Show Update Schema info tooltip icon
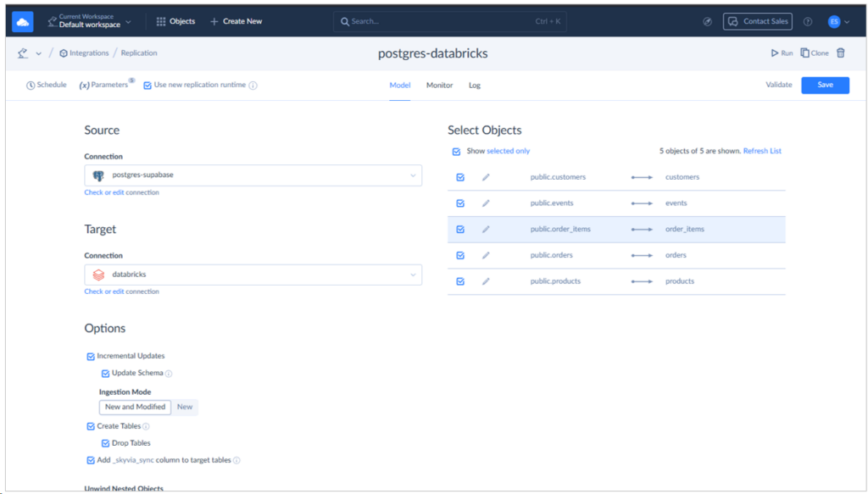 (169, 374)
